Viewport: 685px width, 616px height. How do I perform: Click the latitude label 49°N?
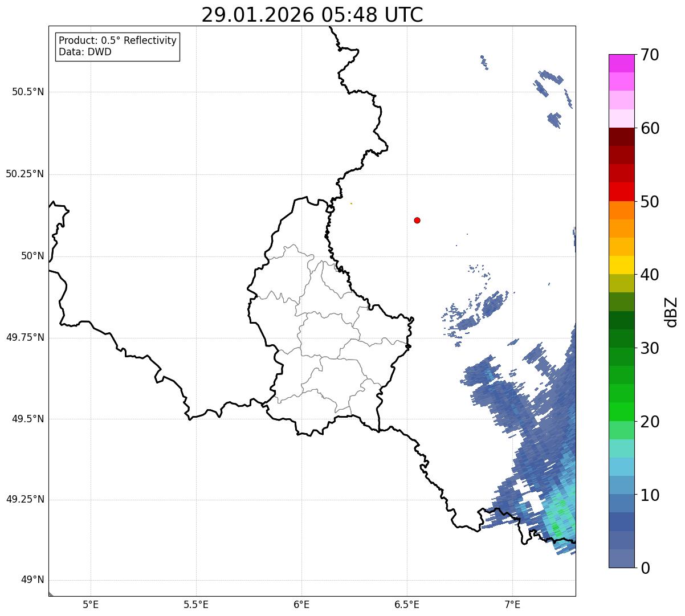32,580
